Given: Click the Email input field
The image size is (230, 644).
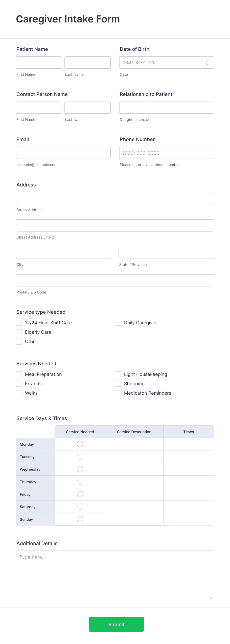Looking at the screenshot, I should click(63, 152).
